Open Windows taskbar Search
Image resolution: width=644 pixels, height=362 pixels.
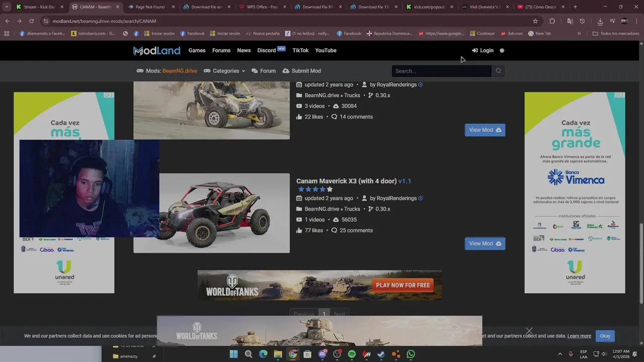tap(249, 354)
